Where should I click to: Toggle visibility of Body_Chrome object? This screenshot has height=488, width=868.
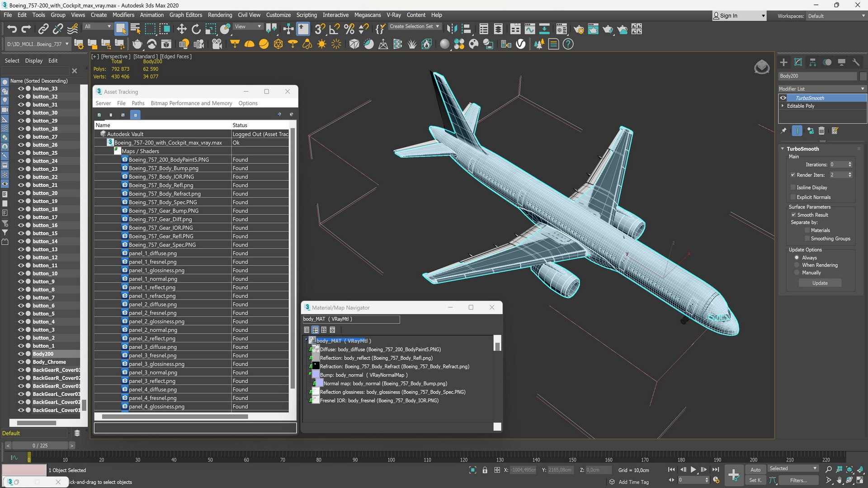[x=21, y=362]
